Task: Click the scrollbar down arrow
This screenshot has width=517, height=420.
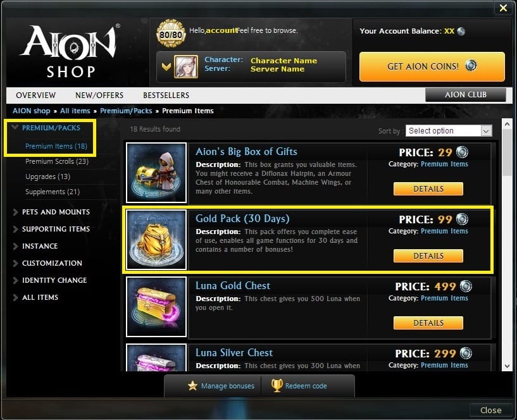Action: [507, 366]
